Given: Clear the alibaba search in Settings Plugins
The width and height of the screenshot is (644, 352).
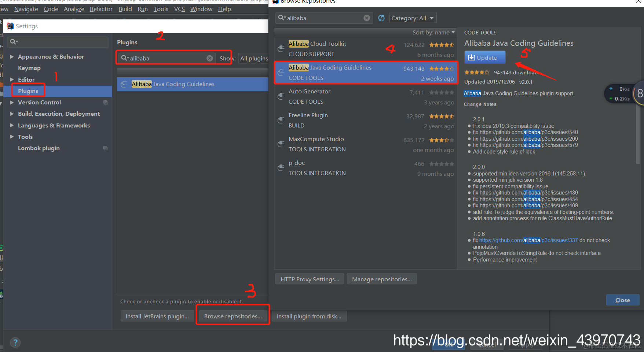Looking at the screenshot, I should 210,58.
